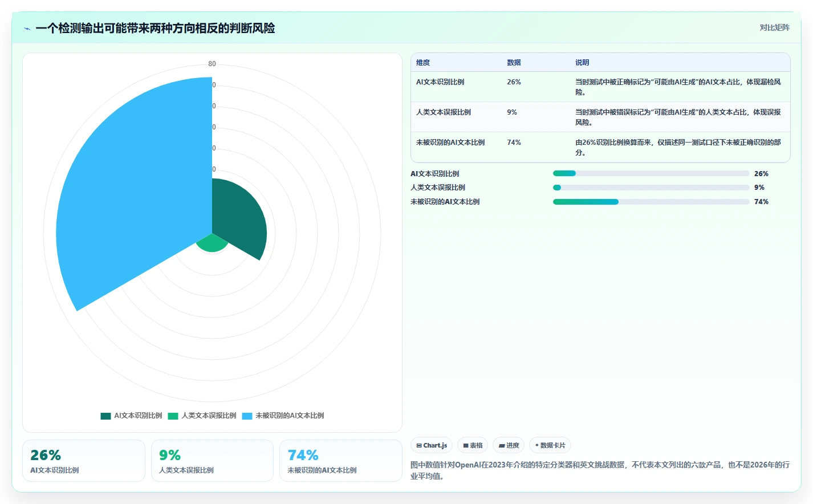Click the blue 未被识别的AI文本比例 legend swatch
813x504 pixels.
[x=247, y=416]
